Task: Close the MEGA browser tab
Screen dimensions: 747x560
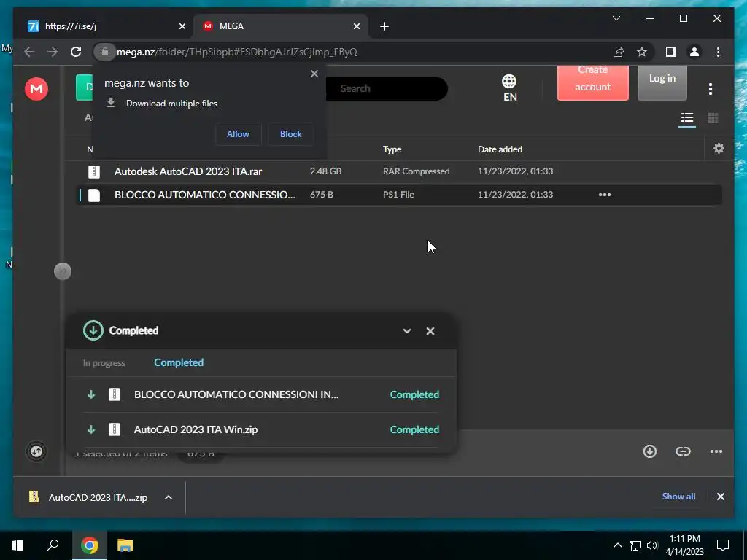Action: click(x=356, y=26)
